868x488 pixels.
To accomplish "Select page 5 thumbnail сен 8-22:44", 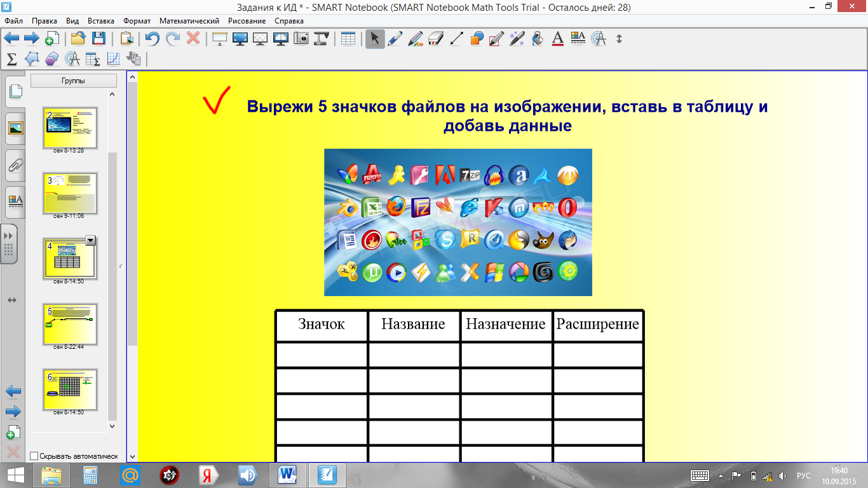I will 70,325.
